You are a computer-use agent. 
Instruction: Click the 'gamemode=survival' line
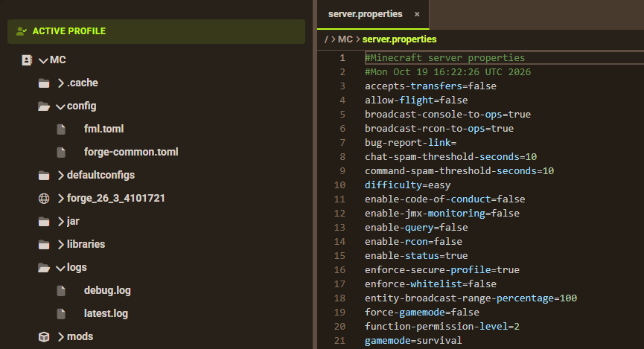(413, 340)
